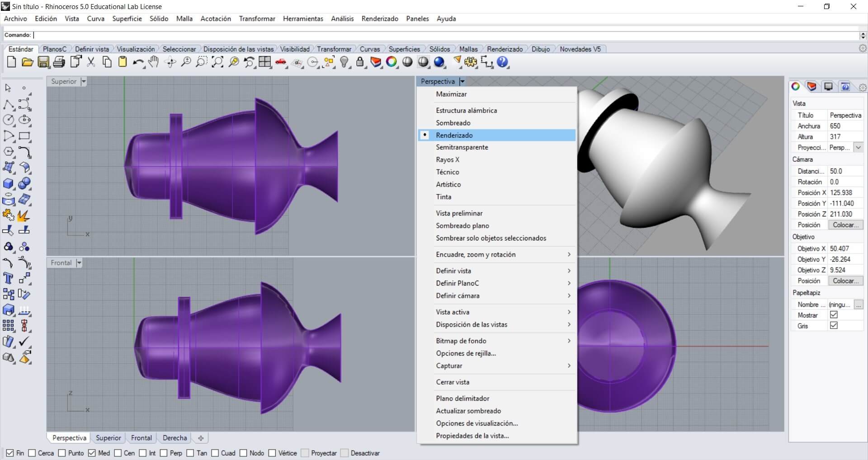Enable the Cen object snap
This screenshot has width=868, height=460.
(x=118, y=453)
